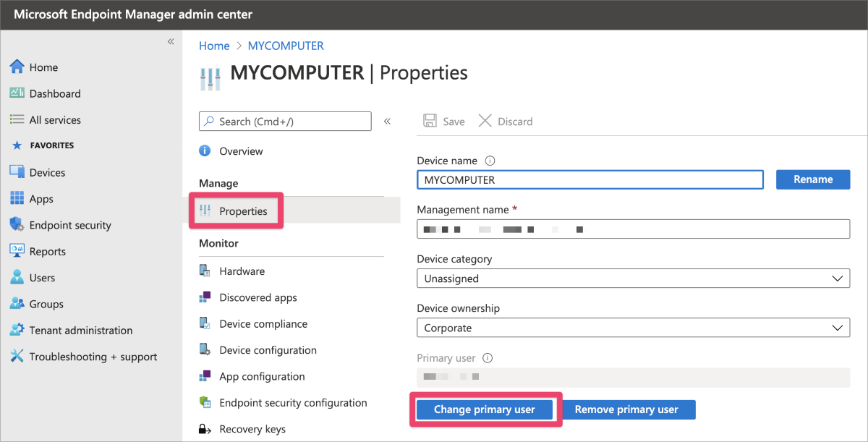Image resolution: width=868 pixels, height=442 pixels.
Task: Click the Hardware icon under Monitor
Action: tap(205, 271)
